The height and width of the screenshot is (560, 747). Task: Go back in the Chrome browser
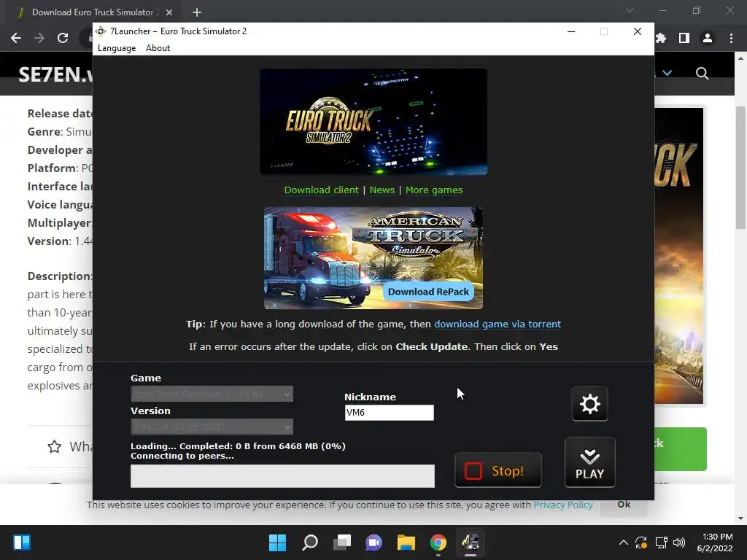[x=16, y=38]
